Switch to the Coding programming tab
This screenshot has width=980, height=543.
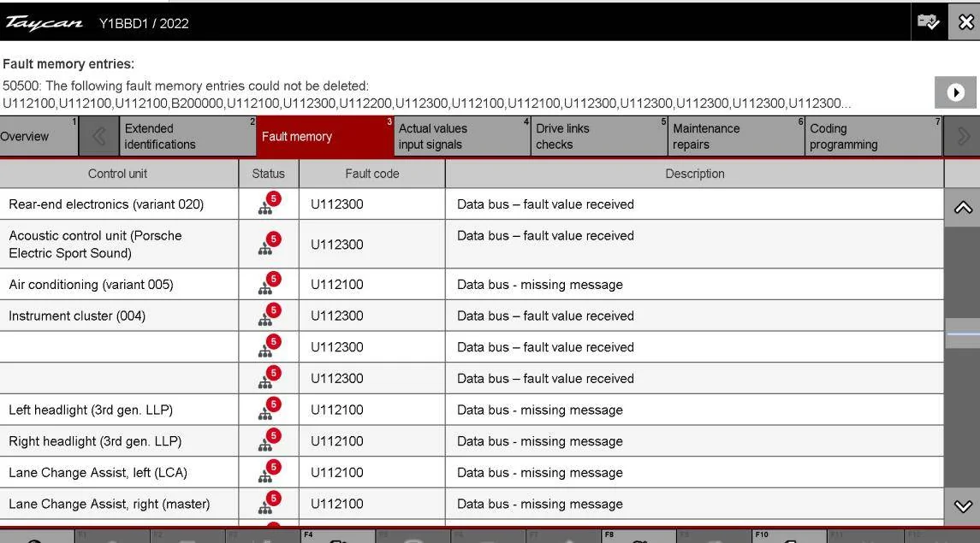(873, 136)
